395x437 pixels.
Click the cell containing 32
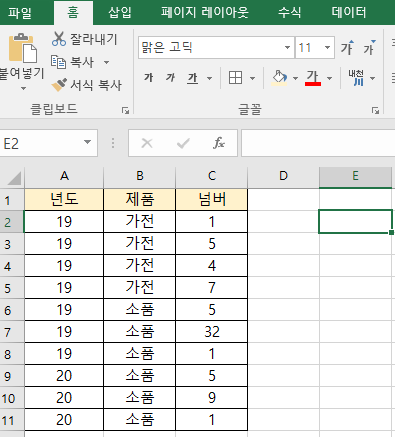pos(212,332)
